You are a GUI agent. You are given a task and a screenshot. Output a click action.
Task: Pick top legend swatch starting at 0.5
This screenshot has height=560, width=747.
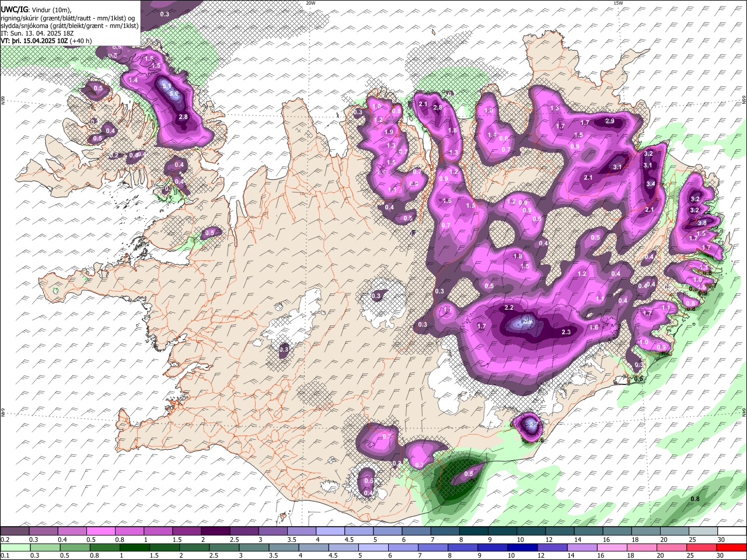pos(100,531)
